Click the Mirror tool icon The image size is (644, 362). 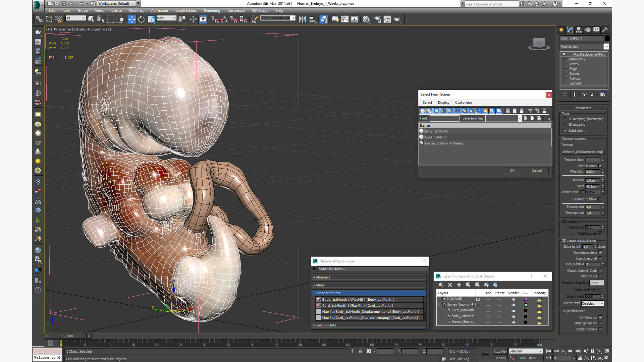click(303, 19)
